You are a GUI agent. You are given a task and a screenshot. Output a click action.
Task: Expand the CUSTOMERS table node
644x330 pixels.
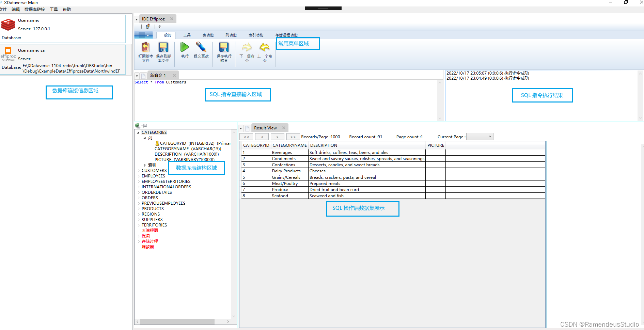click(138, 171)
